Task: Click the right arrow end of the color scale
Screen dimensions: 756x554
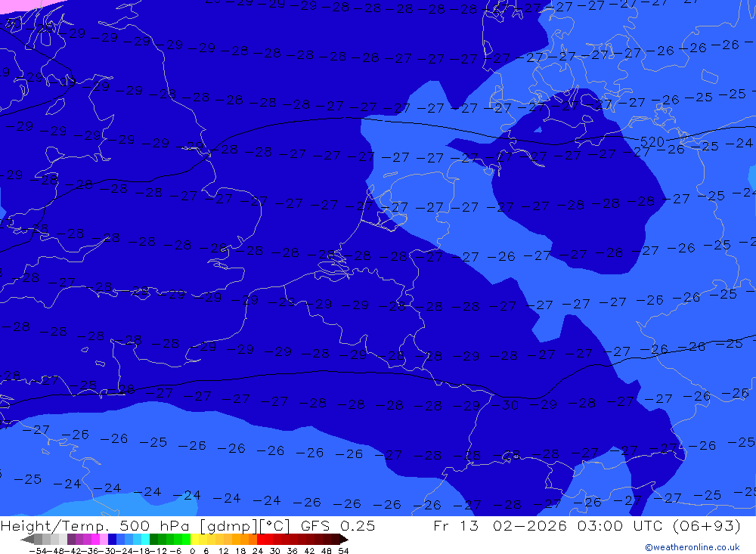Action: point(344,540)
